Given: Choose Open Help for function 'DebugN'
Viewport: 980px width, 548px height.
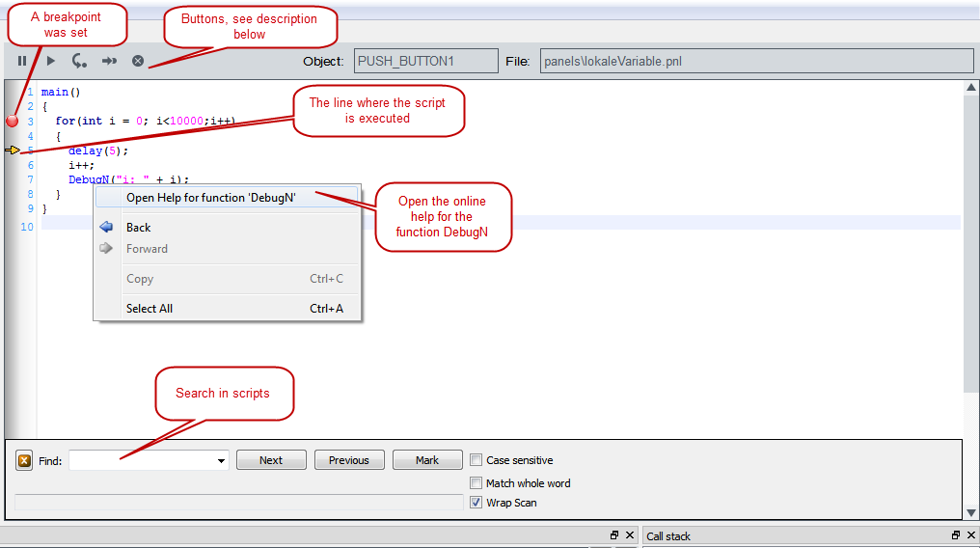Looking at the screenshot, I should tap(210, 198).
